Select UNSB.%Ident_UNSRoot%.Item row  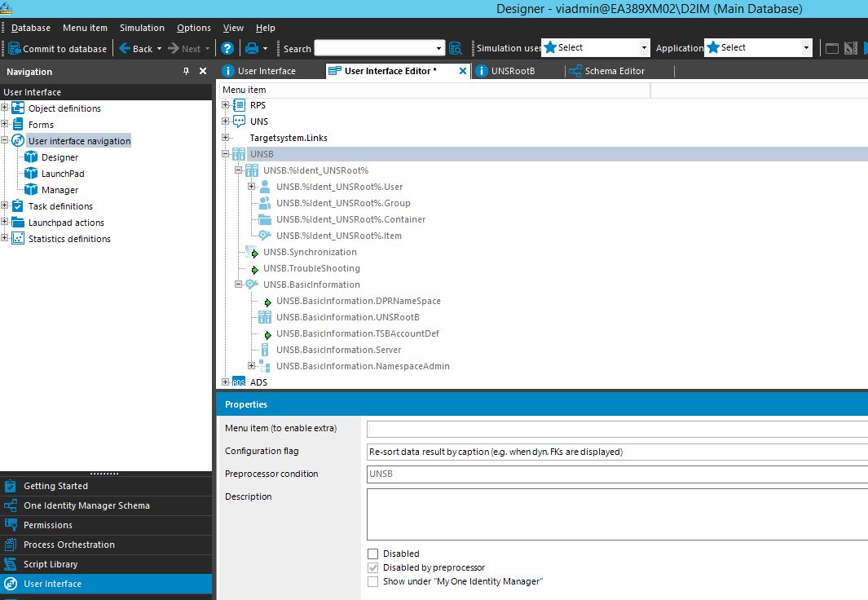click(x=339, y=236)
